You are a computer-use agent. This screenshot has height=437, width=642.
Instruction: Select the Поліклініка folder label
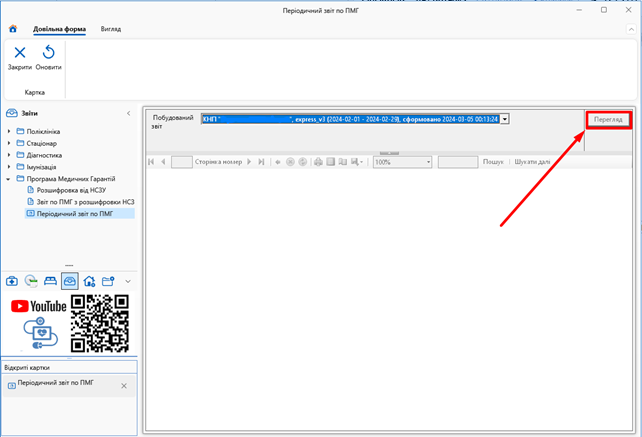(43, 131)
